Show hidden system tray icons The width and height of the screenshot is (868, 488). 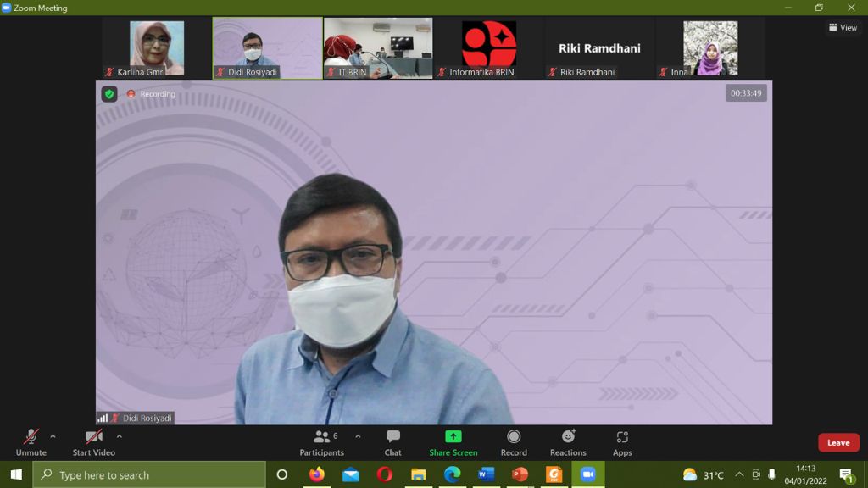(739, 475)
